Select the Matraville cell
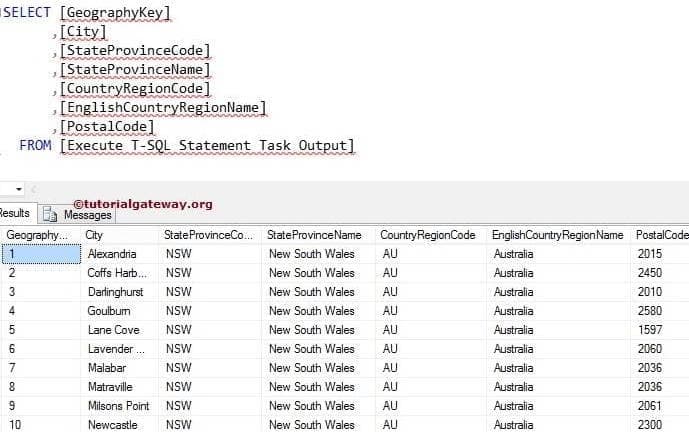689x432 pixels. coord(120,387)
